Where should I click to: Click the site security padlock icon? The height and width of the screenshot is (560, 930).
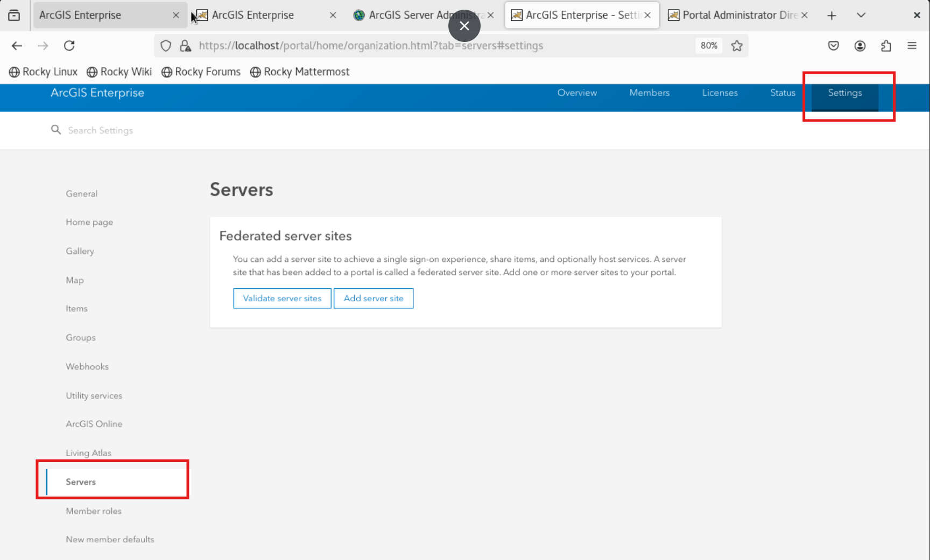pyautogui.click(x=186, y=46)
